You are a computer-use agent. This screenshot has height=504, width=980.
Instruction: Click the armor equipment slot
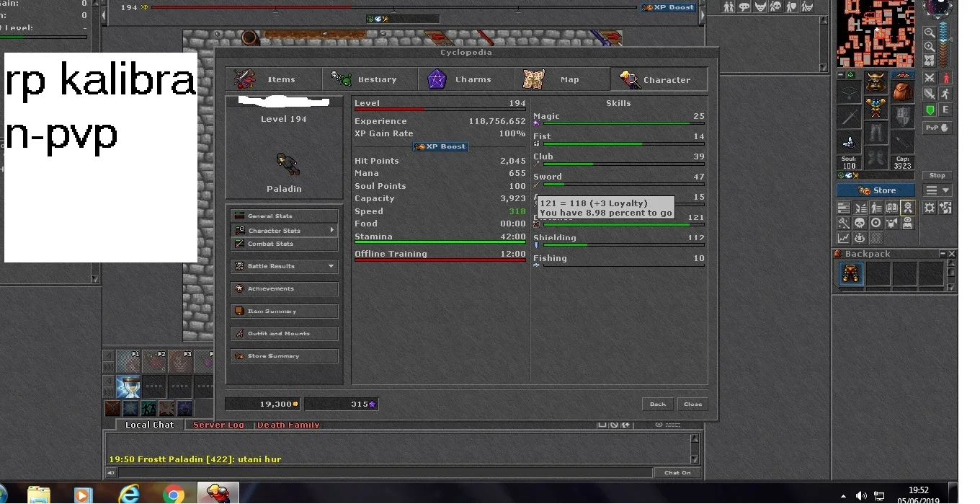click(x=876, y=107)
